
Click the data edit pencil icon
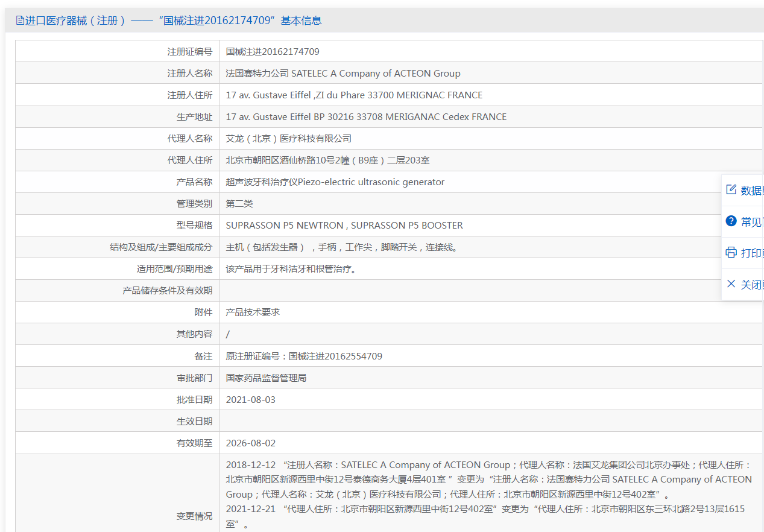731,190
